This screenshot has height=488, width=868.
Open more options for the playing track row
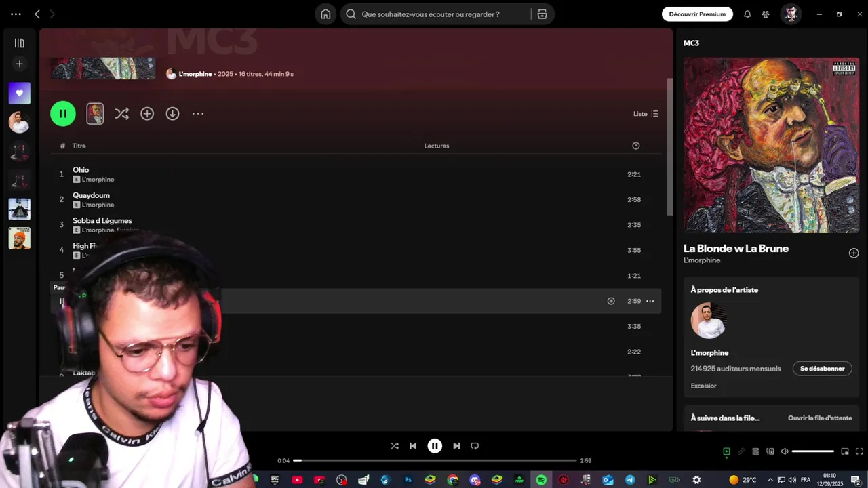650,301
